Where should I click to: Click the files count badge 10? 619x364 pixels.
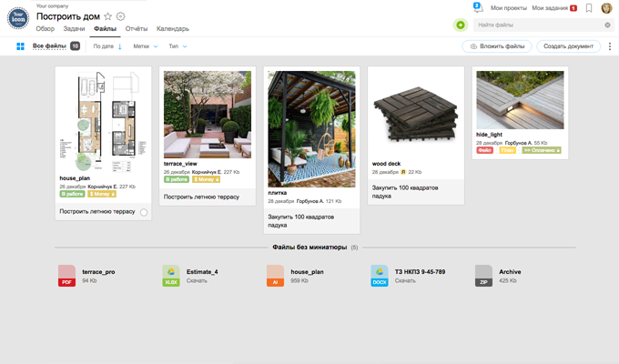tap(75, 46)
